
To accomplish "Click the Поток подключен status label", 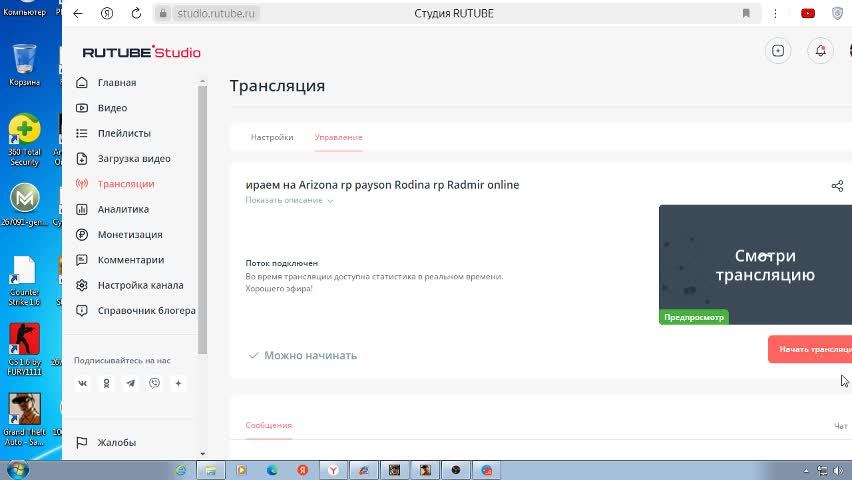I will click(x=281, y=263).
